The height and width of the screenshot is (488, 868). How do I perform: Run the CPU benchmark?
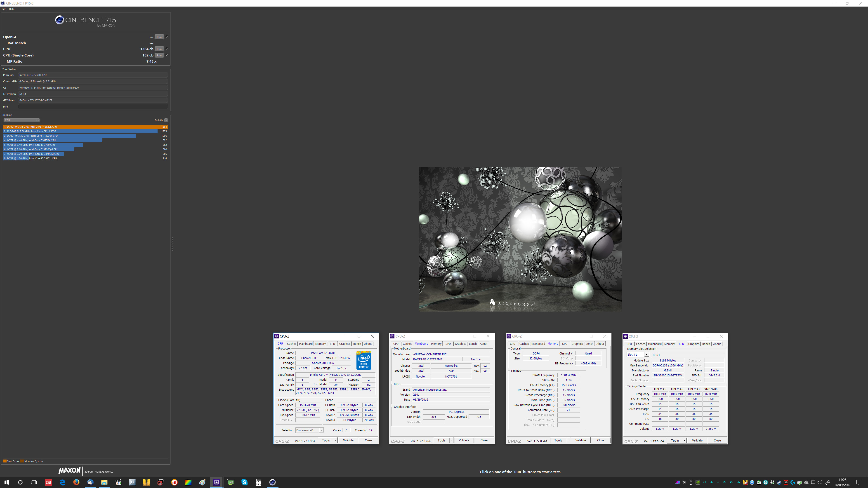[x=159, y=49]
